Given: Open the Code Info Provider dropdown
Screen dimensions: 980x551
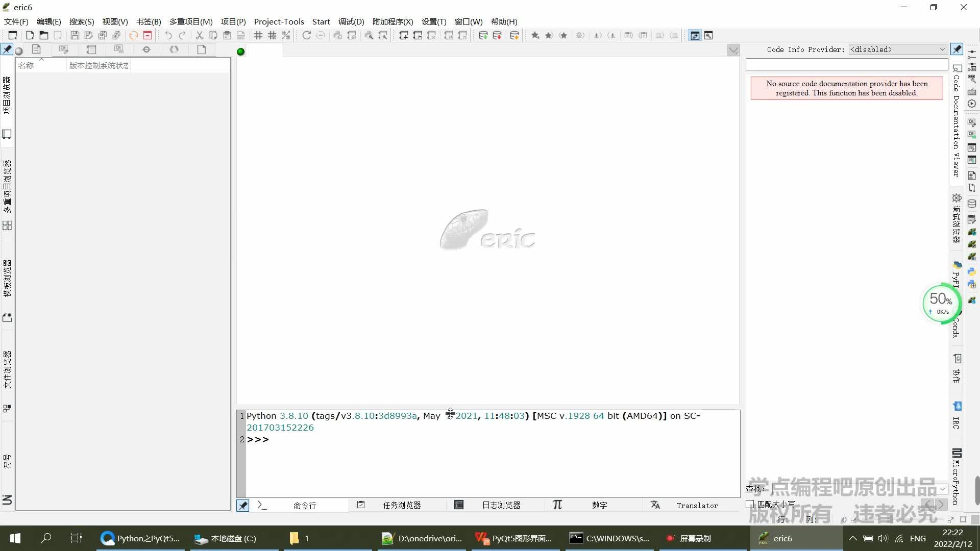Looking at the screenshot, I should click(x=898, y=49).
